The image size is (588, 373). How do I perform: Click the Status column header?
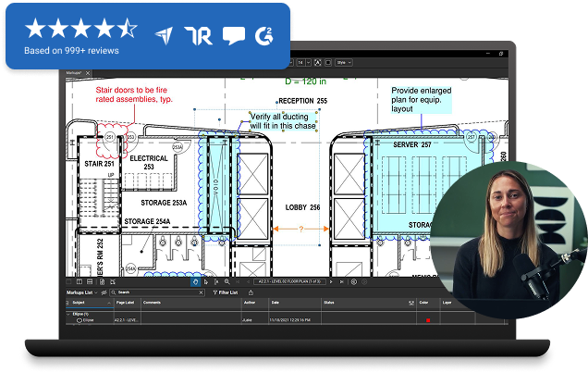(329, 303)
